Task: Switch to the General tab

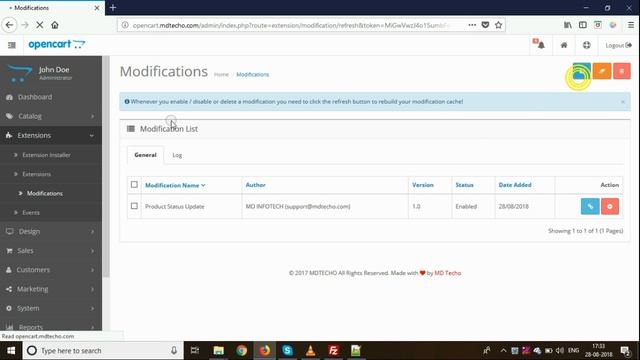Action: 145,155
